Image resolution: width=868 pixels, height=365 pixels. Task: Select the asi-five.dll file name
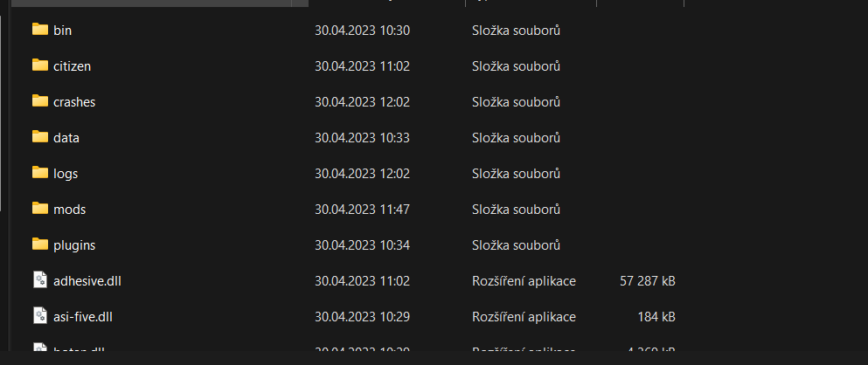click(x=83, y=317)
